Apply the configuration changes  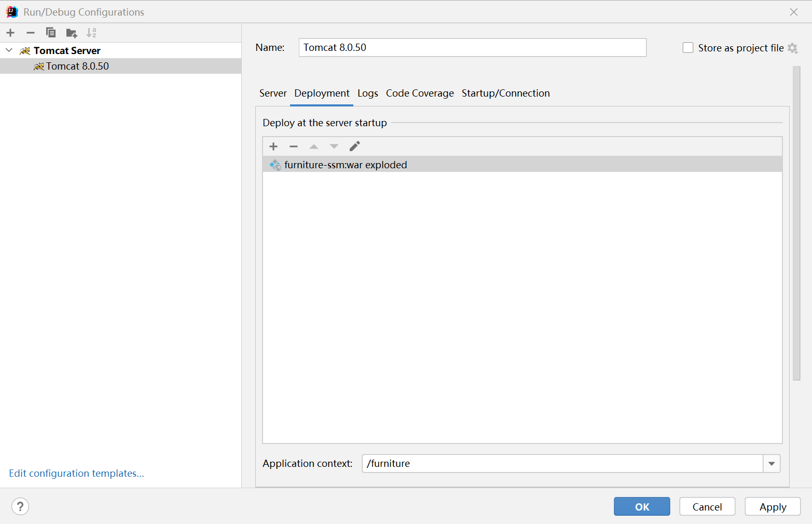pos(773,507)
